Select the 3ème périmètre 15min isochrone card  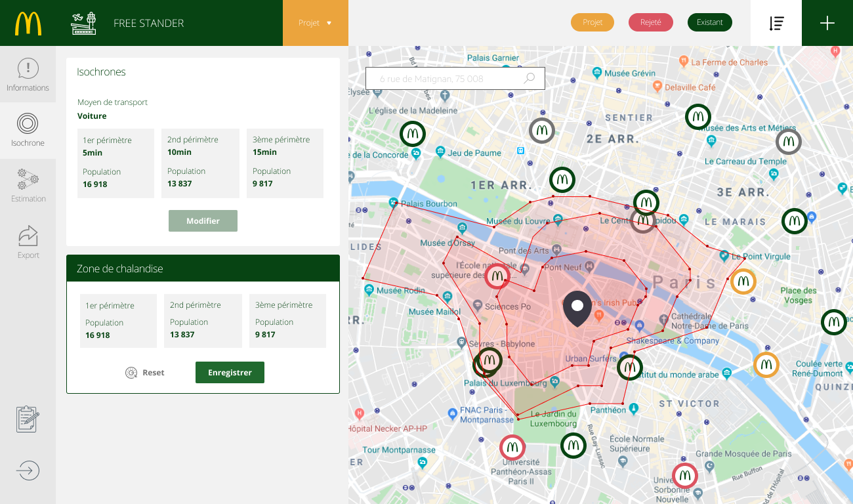point(285,163)
